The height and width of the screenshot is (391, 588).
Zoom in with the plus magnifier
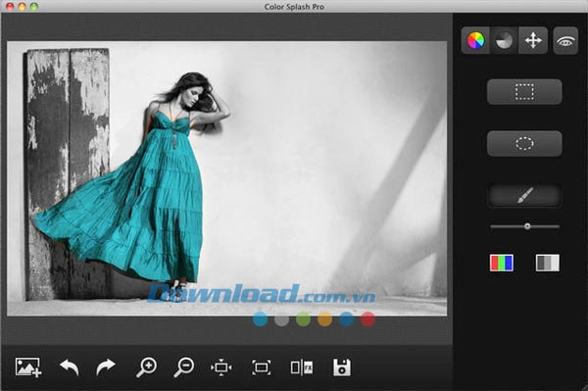coord(146,367)
